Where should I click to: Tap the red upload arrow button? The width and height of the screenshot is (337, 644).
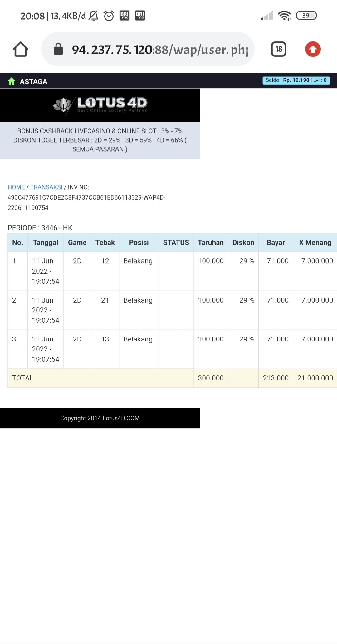coord(313,49)
